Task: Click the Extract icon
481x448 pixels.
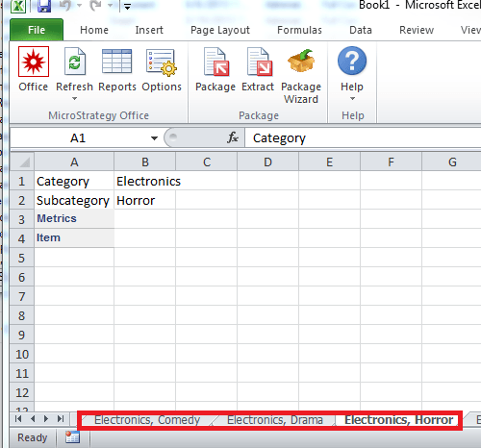Action: [259, 62]
